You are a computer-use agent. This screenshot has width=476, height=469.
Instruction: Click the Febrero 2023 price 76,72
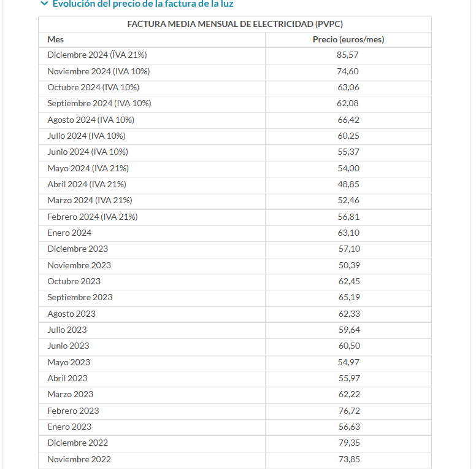tap(350, 411)
